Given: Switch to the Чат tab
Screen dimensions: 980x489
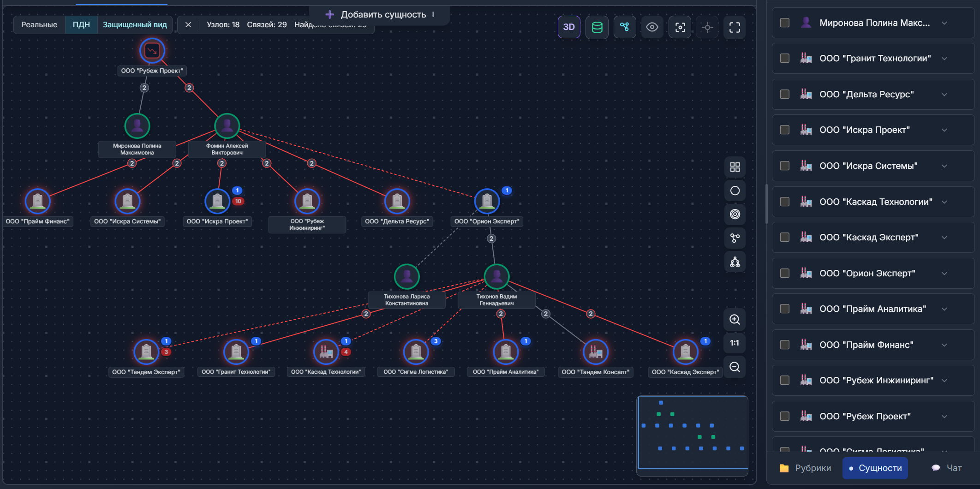Looking at the screenshot, I should 947,468.
